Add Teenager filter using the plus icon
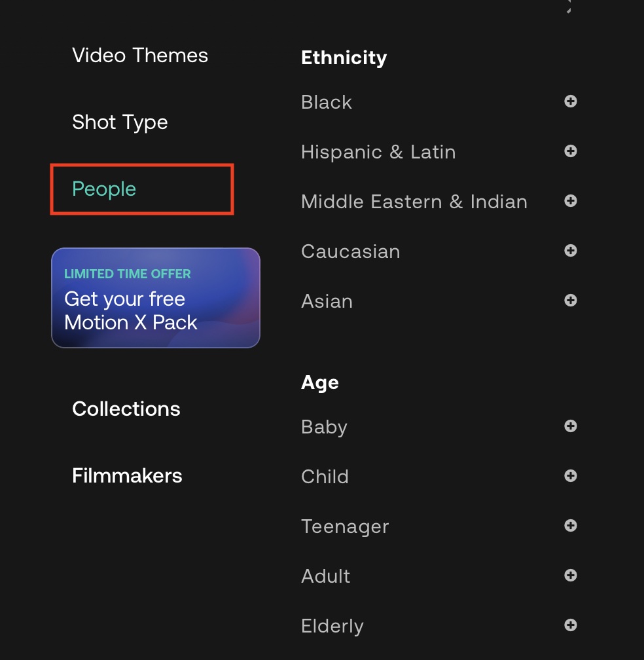Screen dimensions: 644x660 (x=571, y=526)
